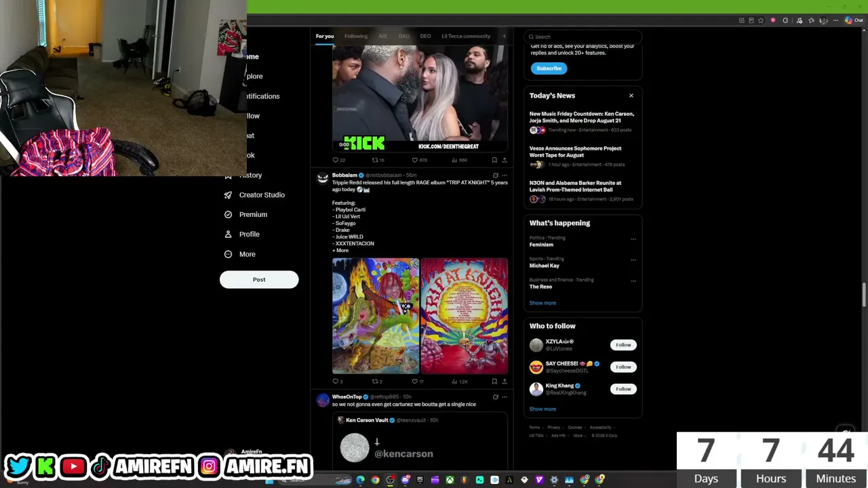This screenshot has height=488, width=868.
Task: Open more options on Bobbalam's post
Action: [x=505, y=176]
